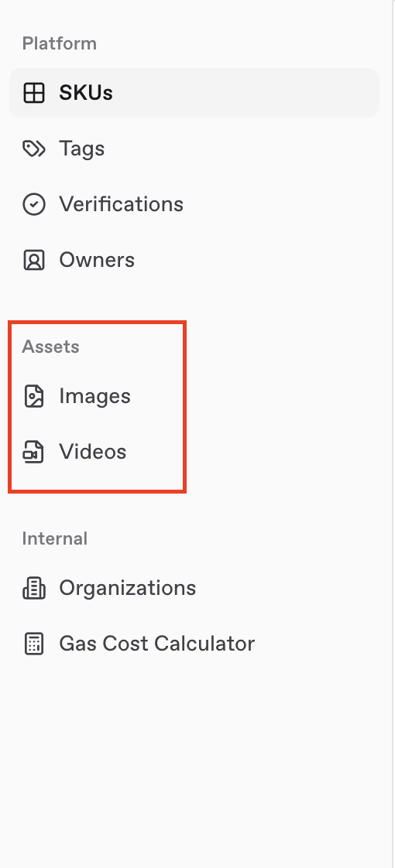This screenshot has height=868, width=395.
Task: Click the sidebar's right edge divider
Action: click(393, 434)
